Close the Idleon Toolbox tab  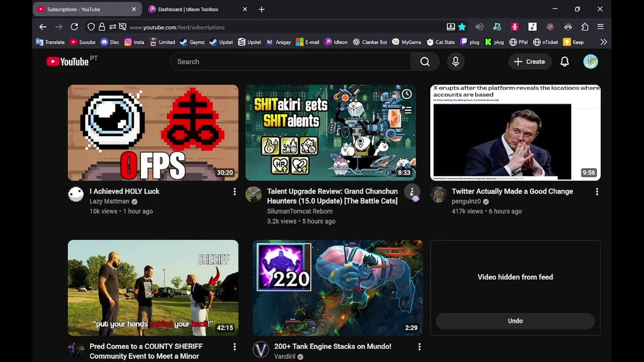(245, 9)
